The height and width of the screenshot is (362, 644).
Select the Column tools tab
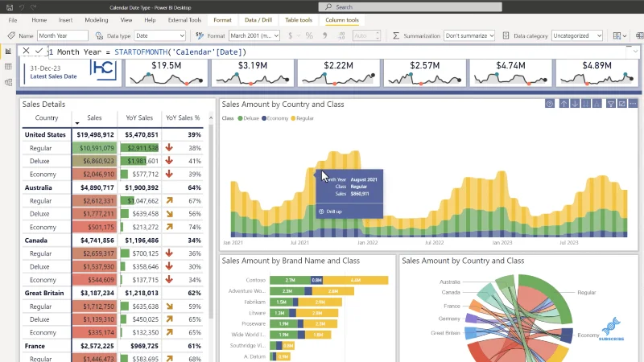point(341,19)
